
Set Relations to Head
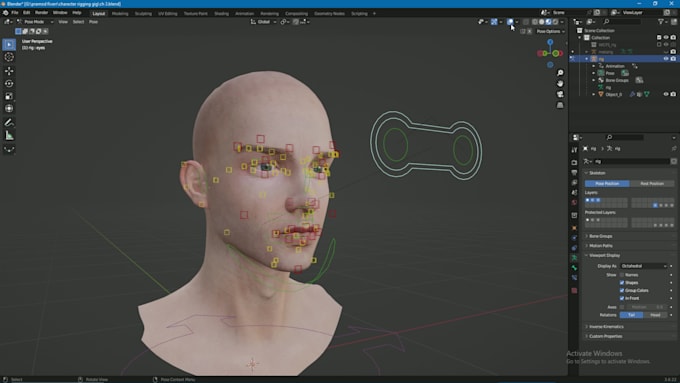(x=655, y=315)
